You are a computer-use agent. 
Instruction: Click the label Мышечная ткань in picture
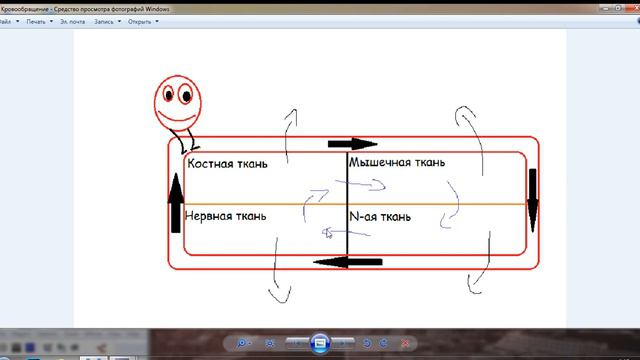point(397,162)
